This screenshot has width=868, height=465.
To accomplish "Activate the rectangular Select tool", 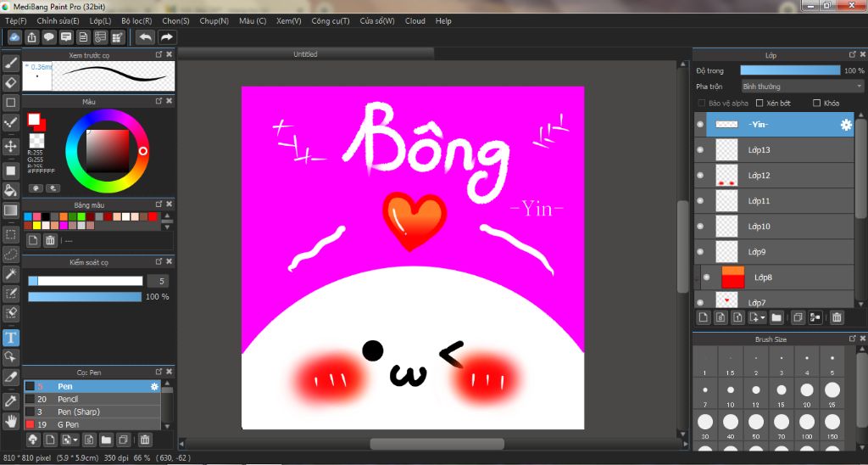I will [x=11, y=234].
